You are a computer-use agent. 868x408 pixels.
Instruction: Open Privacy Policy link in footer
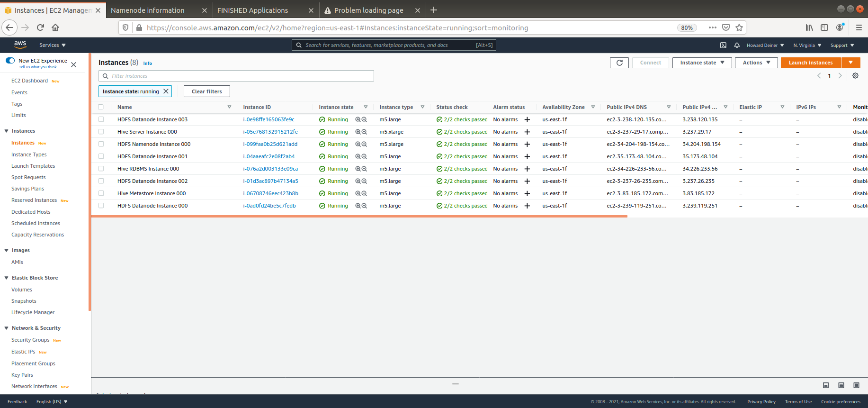(761, 402)
